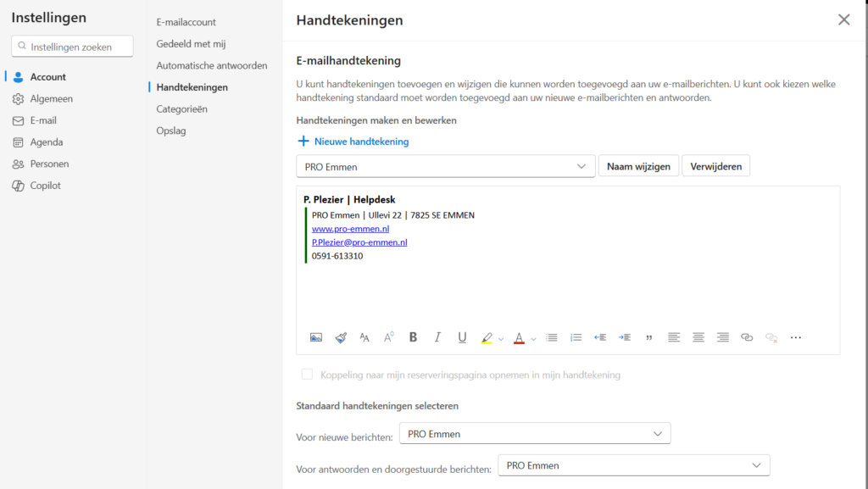
Task: Click the Naam wijzigen button
Action: (638, 167)
